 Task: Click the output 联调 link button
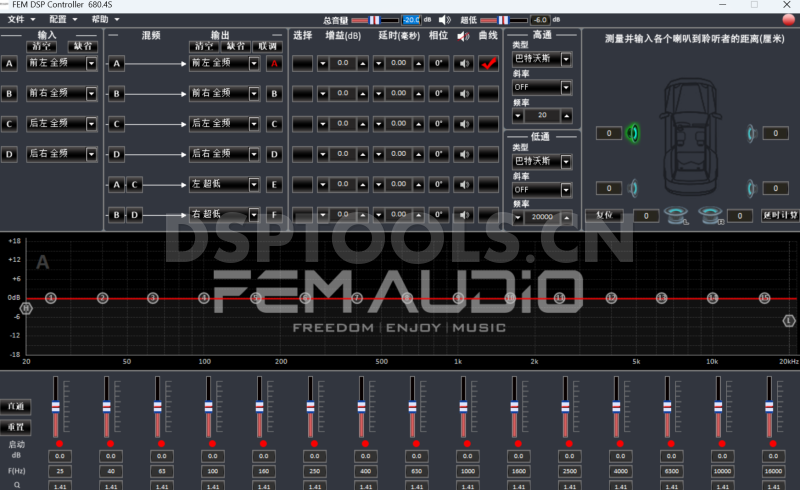267,46
